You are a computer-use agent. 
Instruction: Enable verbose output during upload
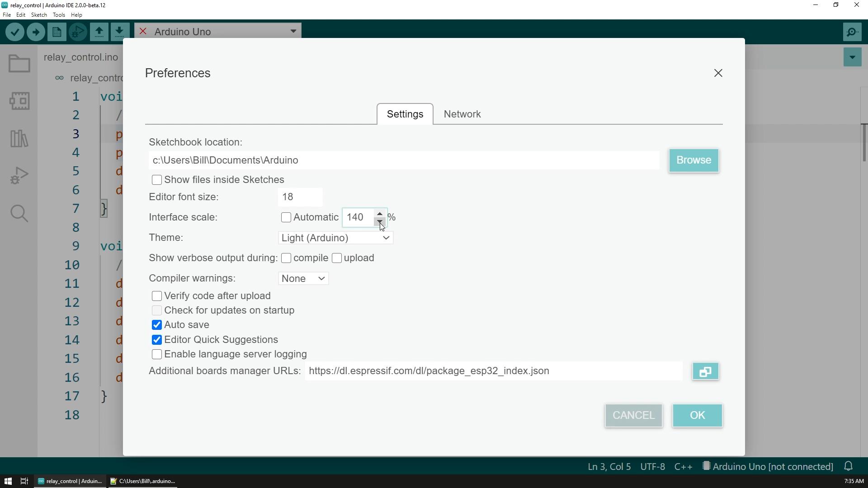point(337,258)
